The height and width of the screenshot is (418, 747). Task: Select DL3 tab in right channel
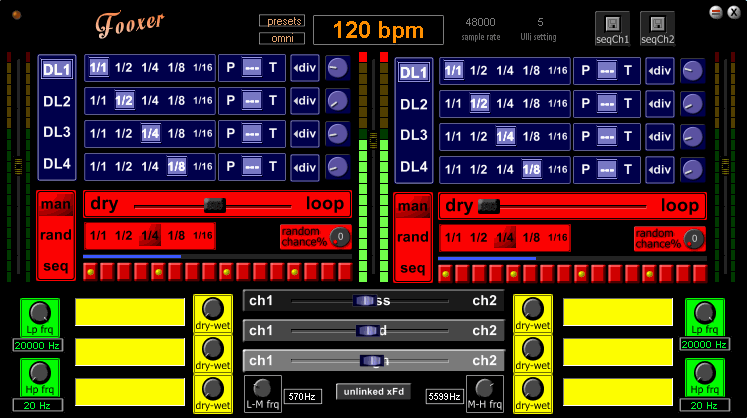tap(414, 135)
